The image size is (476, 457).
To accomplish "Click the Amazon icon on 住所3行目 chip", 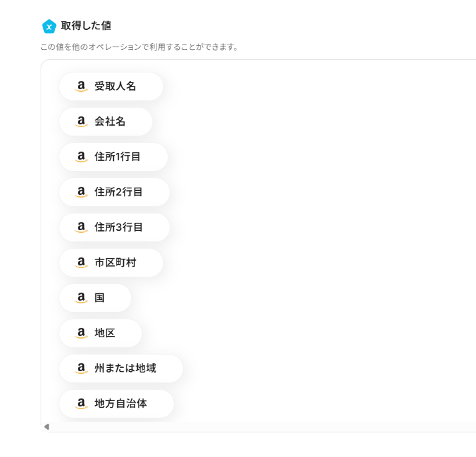I will coord(81,228).
